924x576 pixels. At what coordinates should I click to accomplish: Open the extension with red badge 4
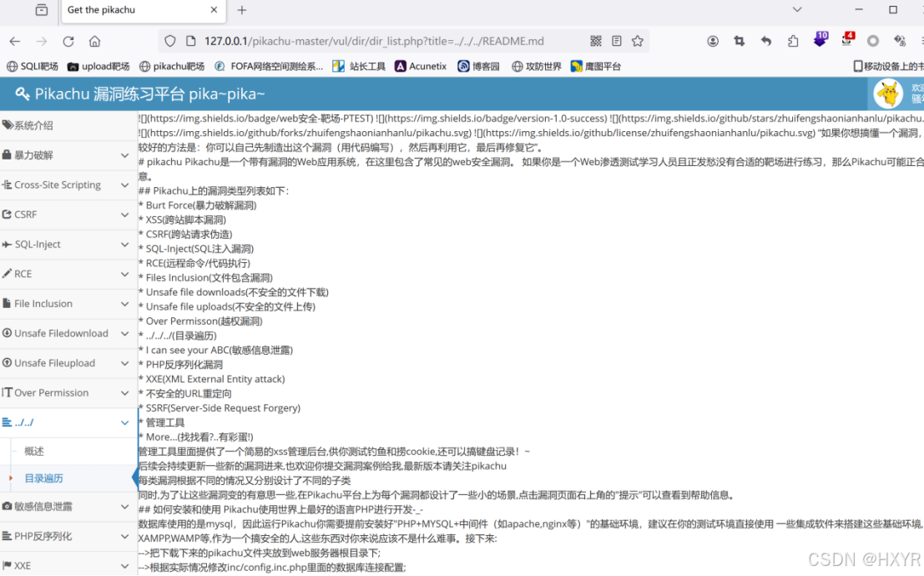coord(847,39)
